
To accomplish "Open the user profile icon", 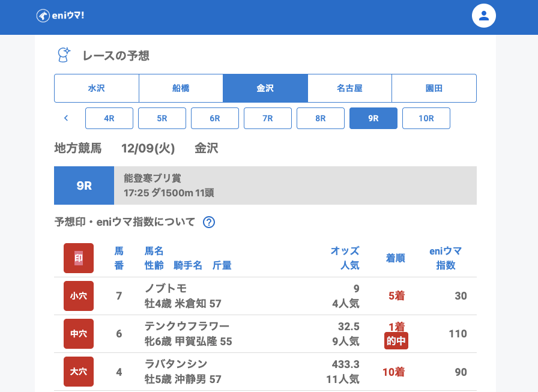I will 483,16.
